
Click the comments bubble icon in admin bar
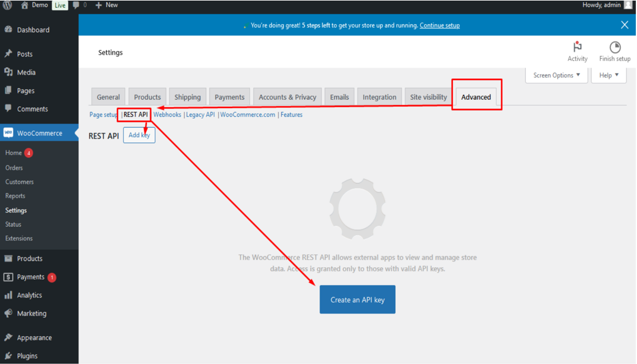tap(76, 5)
